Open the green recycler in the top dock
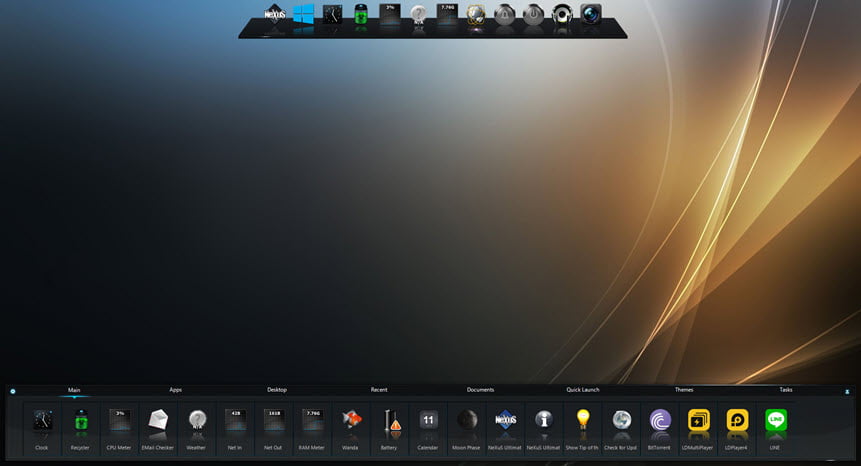 361,15
